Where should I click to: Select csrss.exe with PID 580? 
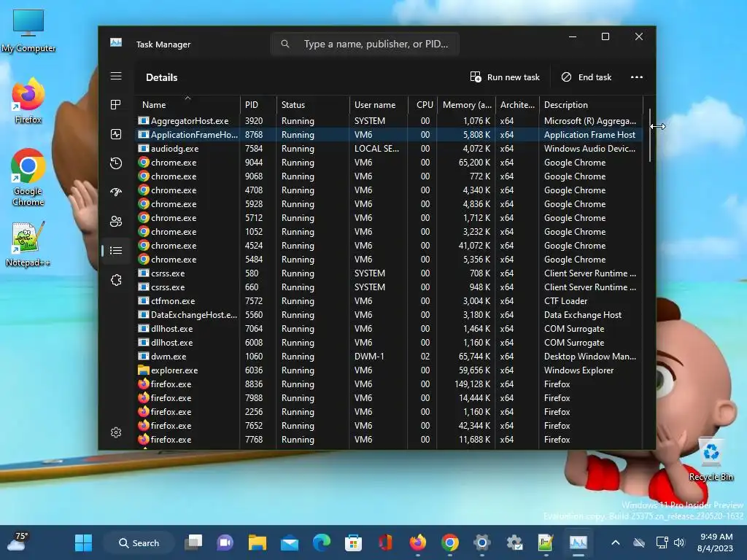(x=389, y=273)
